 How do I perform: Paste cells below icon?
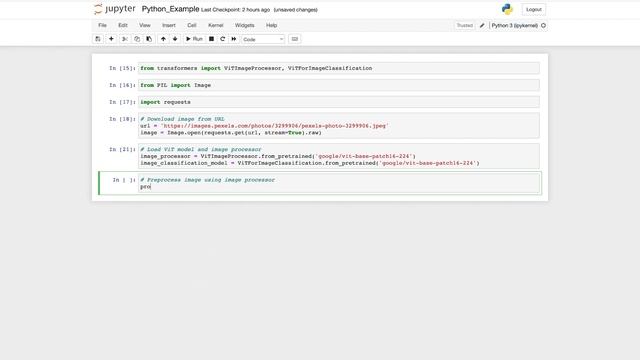coord(149,39)
